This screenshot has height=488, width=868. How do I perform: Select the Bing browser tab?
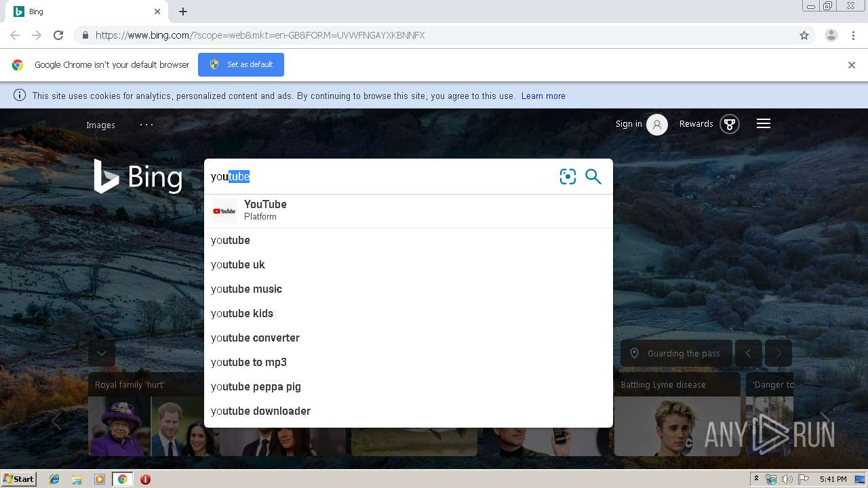(x=87, y=12)
